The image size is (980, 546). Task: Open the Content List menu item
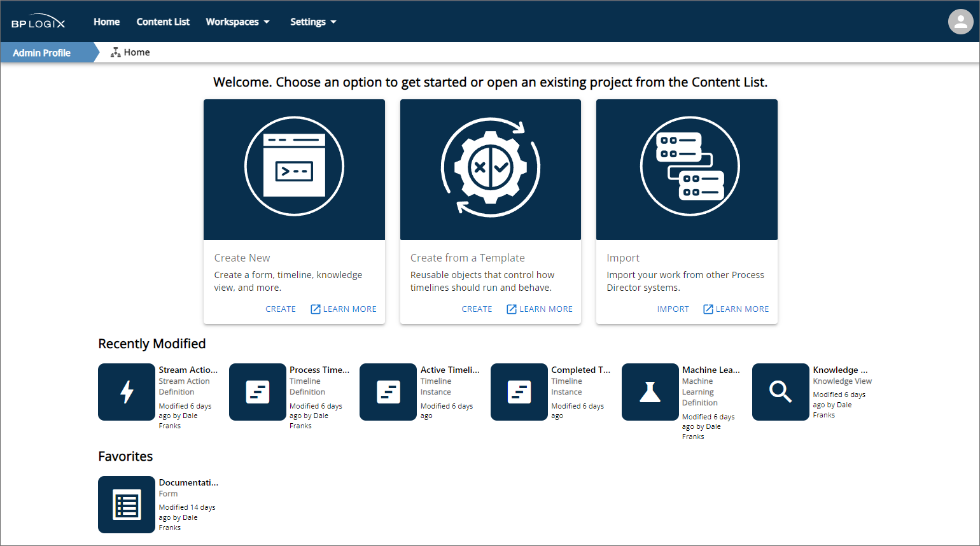163,22
